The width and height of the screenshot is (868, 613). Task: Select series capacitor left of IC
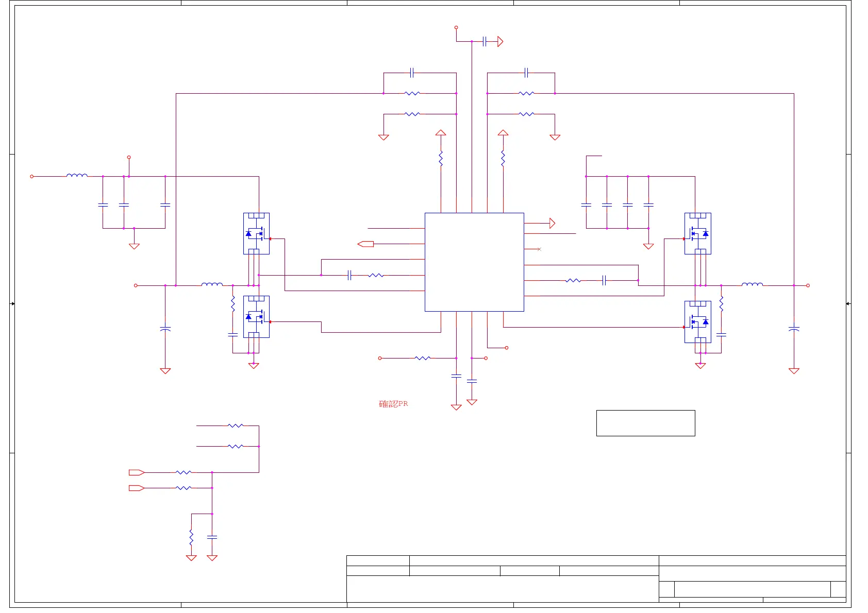(x=349, y=275)
